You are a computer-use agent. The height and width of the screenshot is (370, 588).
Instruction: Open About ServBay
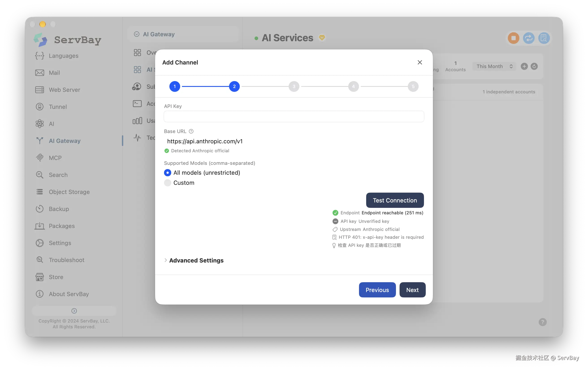point(62,294)
